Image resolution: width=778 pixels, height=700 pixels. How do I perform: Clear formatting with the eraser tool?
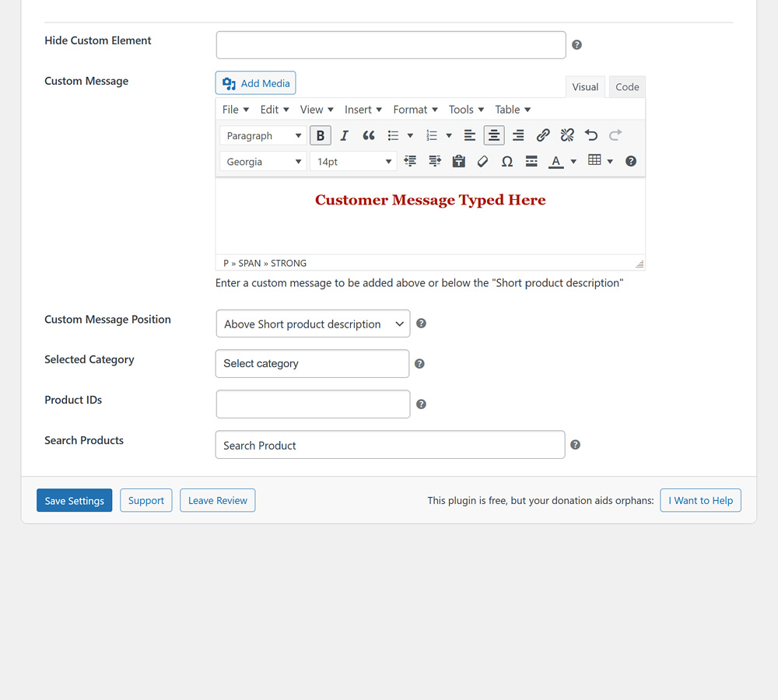pyautogui.click(x=482, y=161)
